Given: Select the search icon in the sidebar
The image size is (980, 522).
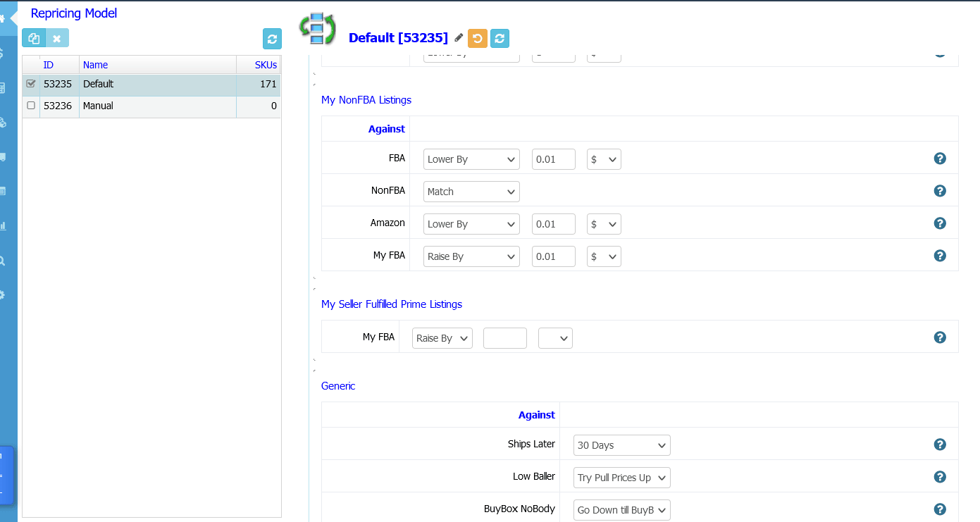Looking at the screenshot, I should coord(2,261).
